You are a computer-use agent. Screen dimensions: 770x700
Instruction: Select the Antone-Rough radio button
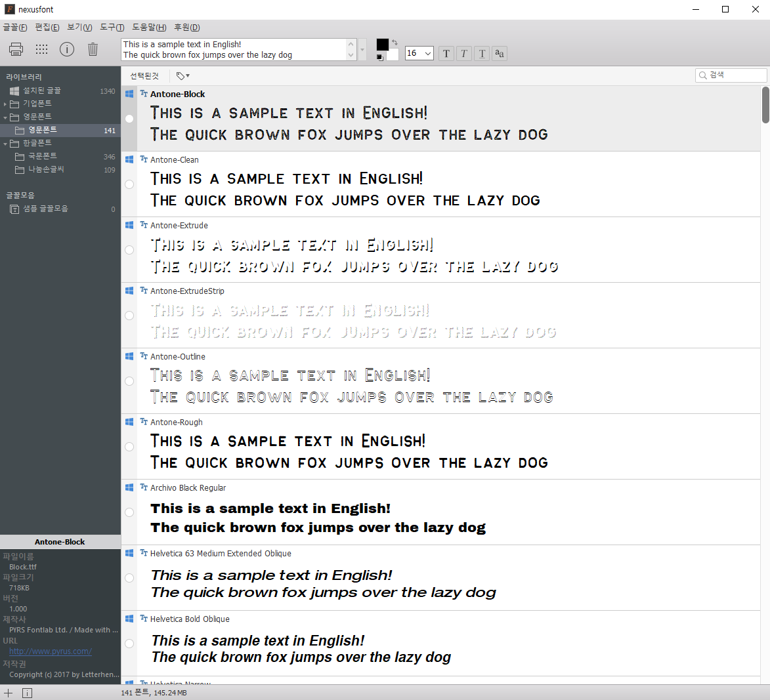click(129, 447)
